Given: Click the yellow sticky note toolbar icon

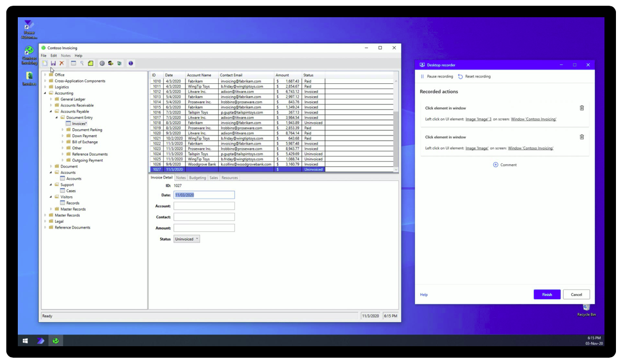Looking at the screenshot, I should tap(91, 63).
